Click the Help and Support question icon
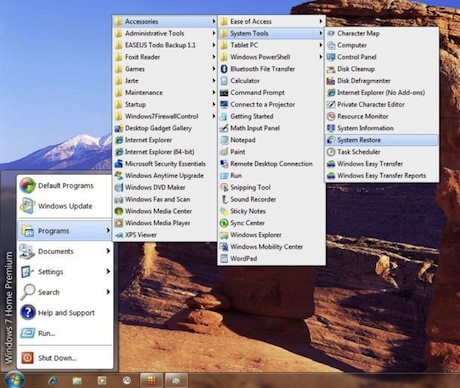The image size is (460, 388). pyautogui.click(x=28, y=312)
